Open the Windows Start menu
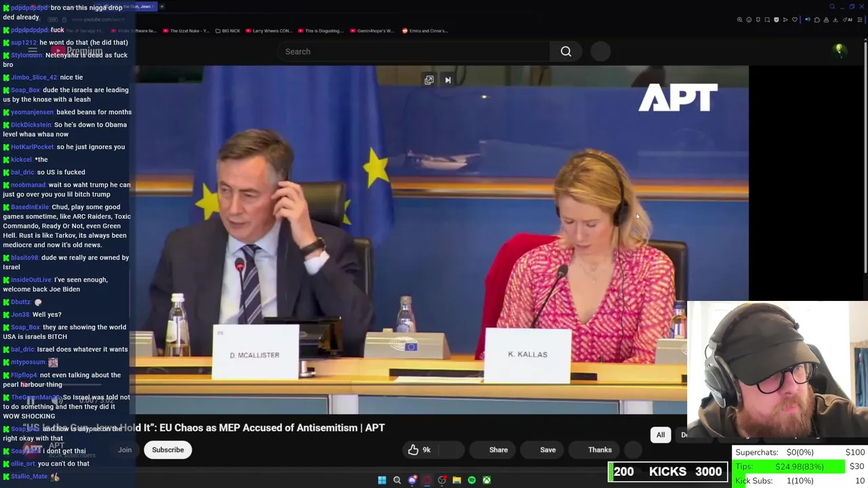This screenshot has height=488, width=868. point(382,480)
